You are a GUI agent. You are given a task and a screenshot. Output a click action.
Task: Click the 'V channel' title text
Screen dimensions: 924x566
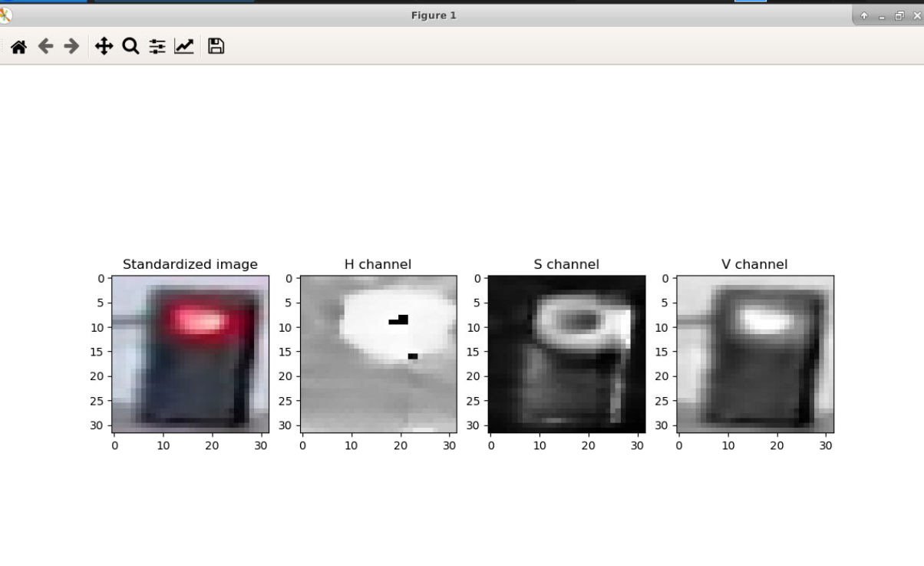point(754,265)
